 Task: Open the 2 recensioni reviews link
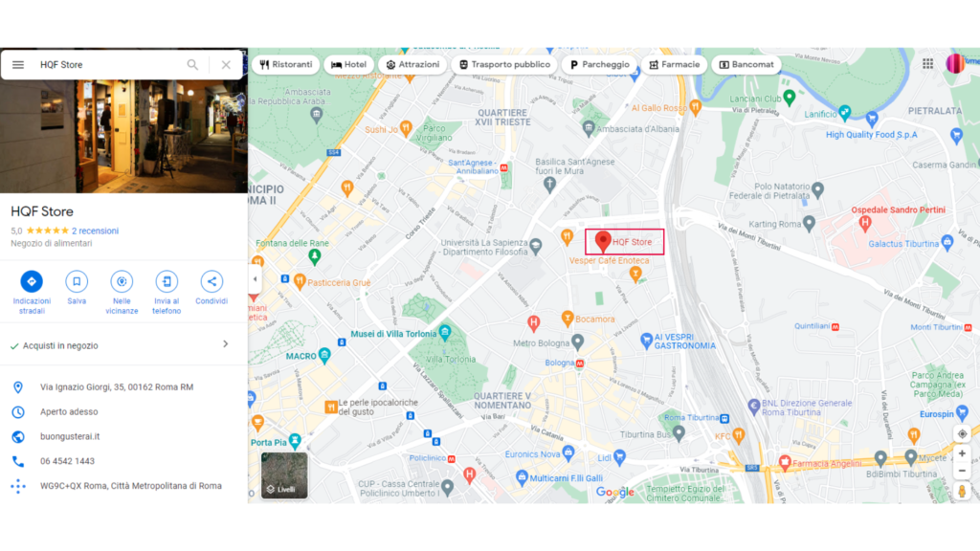coord(95,231)
